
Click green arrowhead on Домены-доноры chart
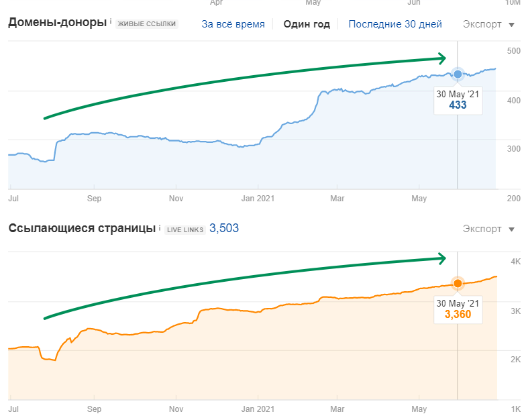441,58
